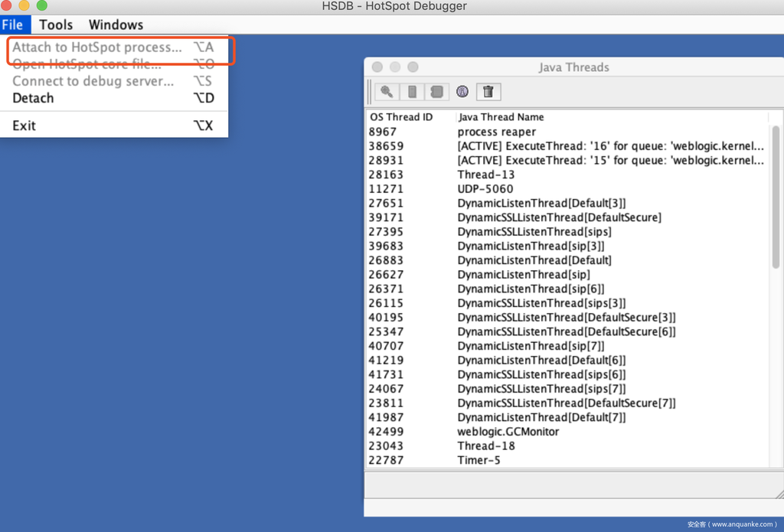Viewport: 784px width, 532px height.
Task: Select DynamicListenThread[Default[3]] row
Action: coord(567,203)
